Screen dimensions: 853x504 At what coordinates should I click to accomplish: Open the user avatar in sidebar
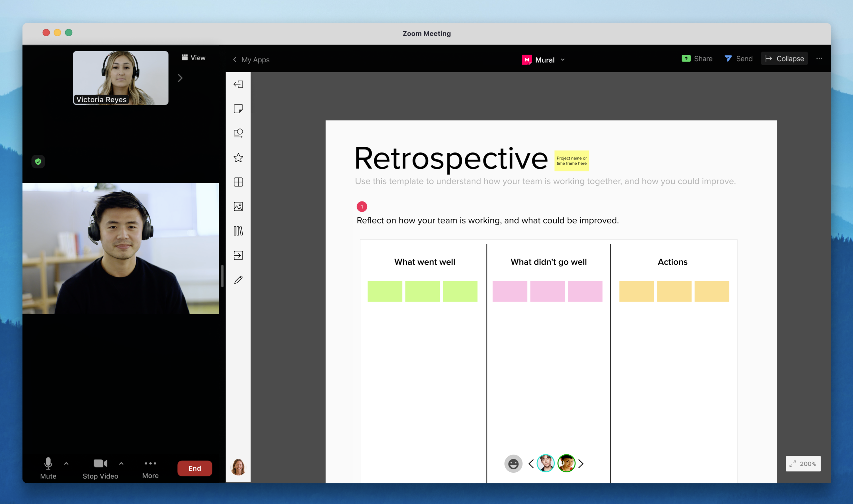coord(238,467)
